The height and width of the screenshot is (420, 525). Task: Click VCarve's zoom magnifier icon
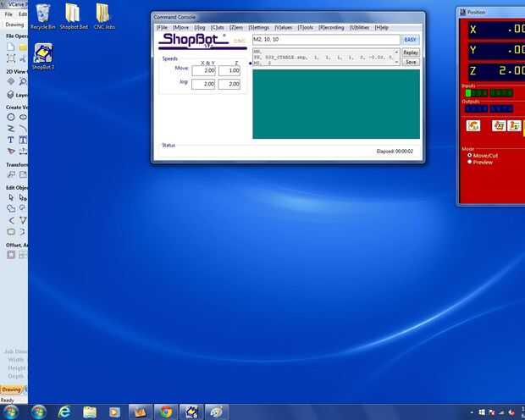[23, 81]
